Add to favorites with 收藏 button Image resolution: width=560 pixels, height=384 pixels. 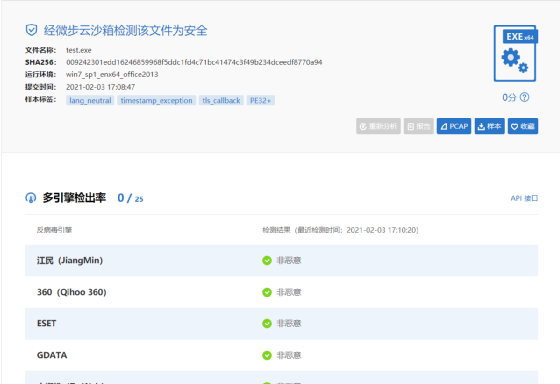click(x=523, y=126)
